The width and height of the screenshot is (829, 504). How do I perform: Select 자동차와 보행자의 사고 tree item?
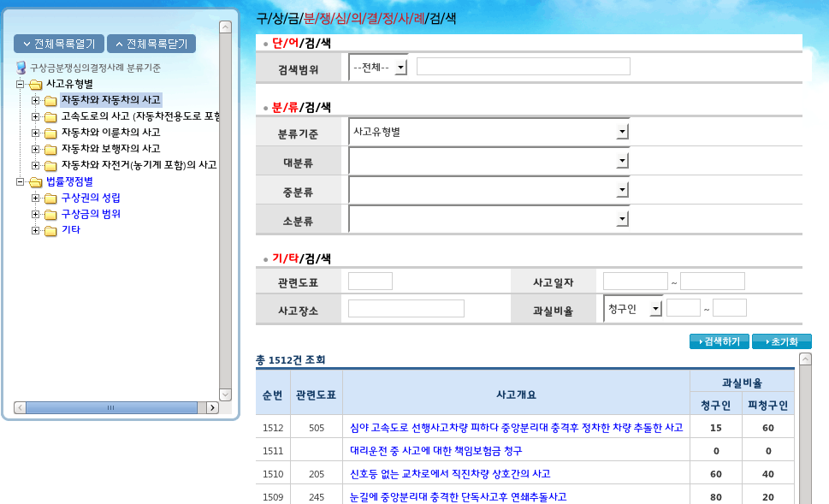click(x=111, y=149)
